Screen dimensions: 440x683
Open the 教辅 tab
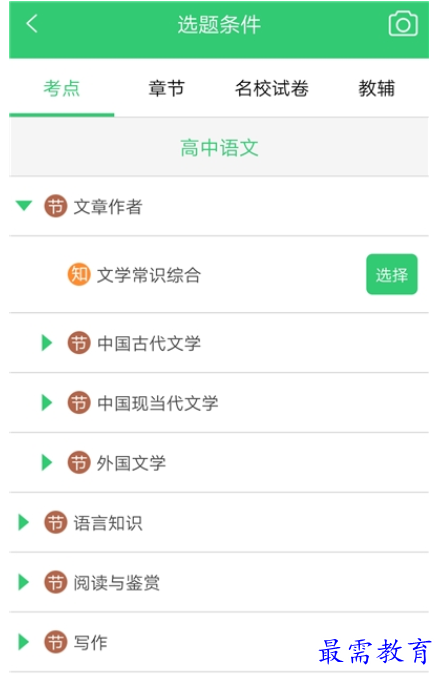376,88
